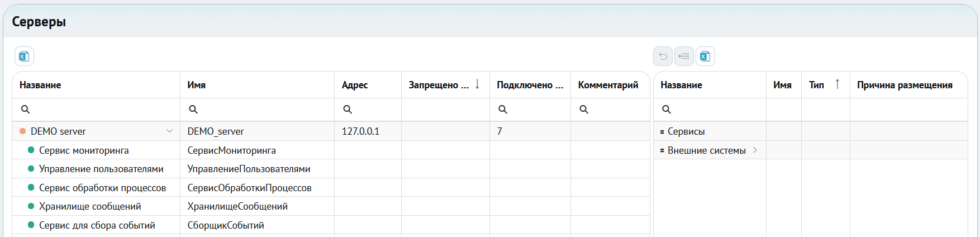Export the servers table to Excel
Viewport: 980px width, 237px height.
tap(24, 56)
